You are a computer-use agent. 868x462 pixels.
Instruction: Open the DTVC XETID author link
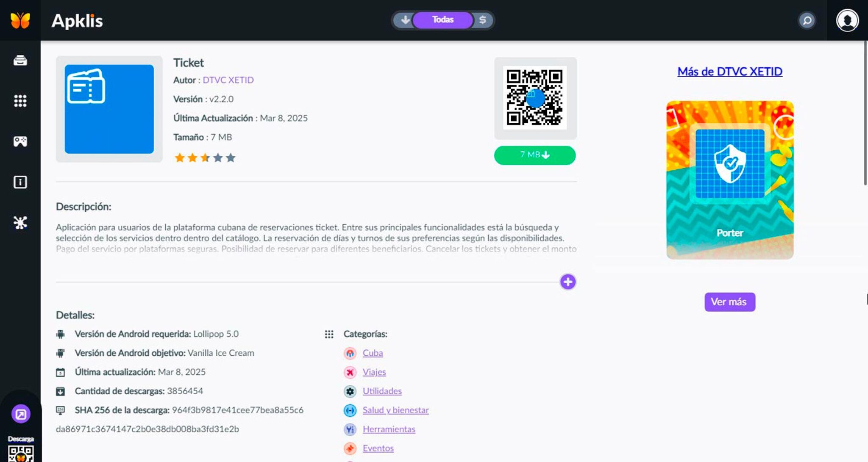pyautogui.click(x=228, y=80)
